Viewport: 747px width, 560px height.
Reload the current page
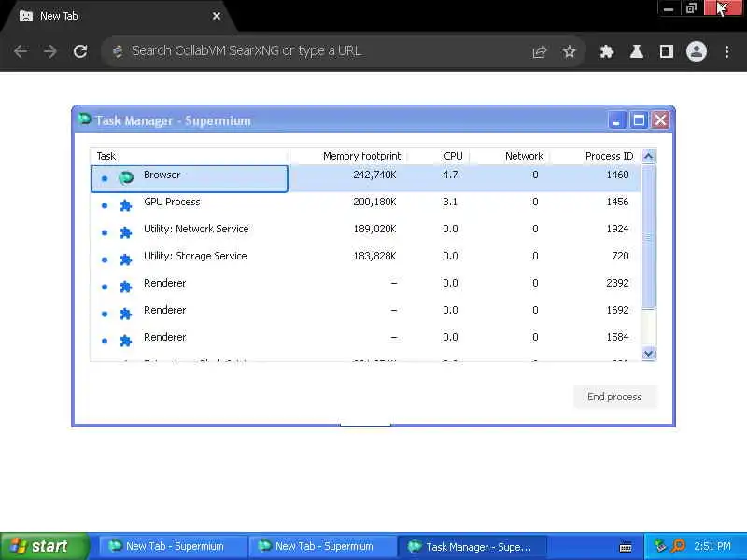pyautogui.click(x=80, y=51)
